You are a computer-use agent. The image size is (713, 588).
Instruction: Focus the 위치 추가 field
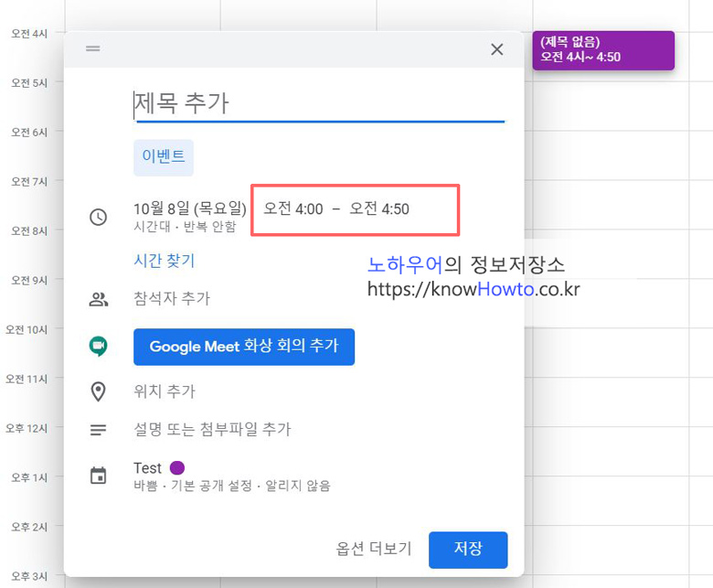pos(165,391)
